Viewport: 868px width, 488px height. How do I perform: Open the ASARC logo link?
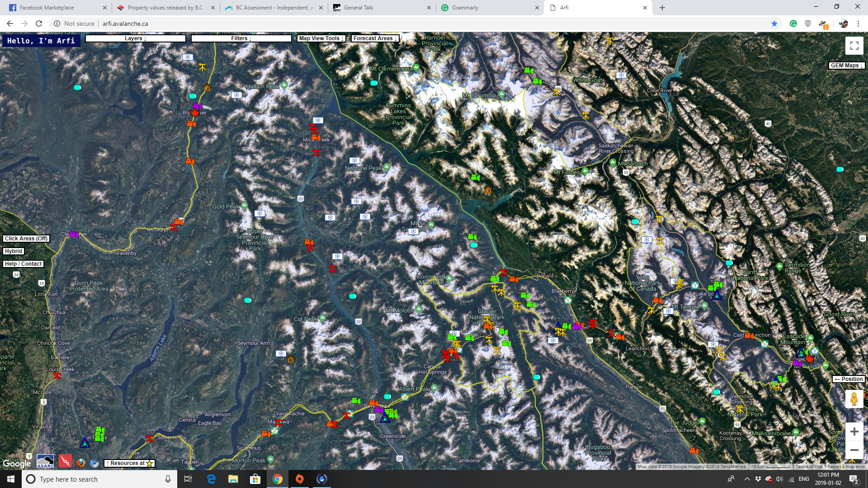pos(45,461)
